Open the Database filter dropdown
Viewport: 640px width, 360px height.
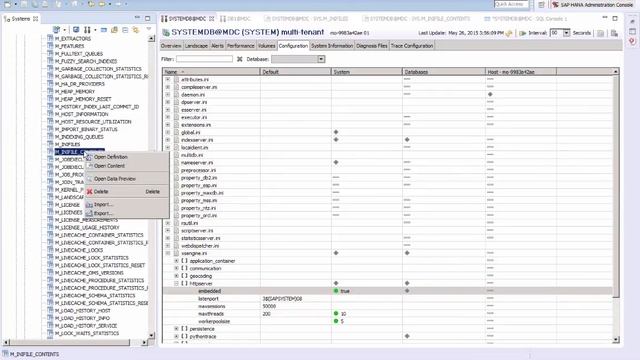click(x=321, y=59)
